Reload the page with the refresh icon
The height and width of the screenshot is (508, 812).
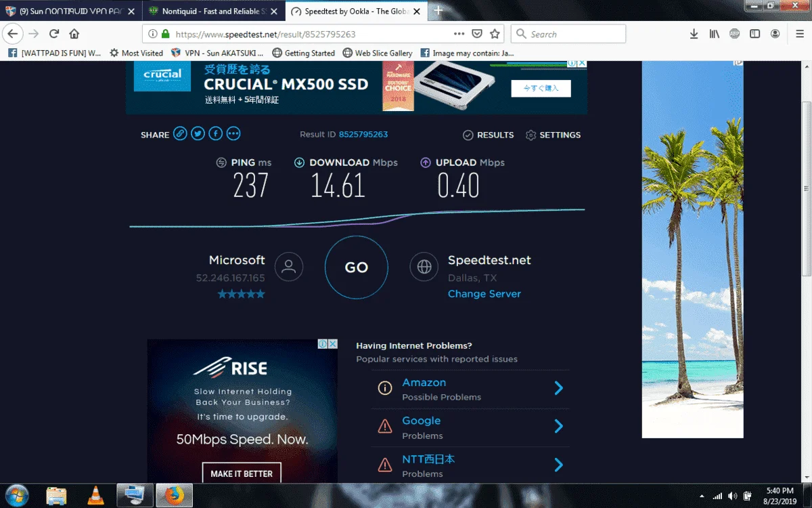(54, 34)
